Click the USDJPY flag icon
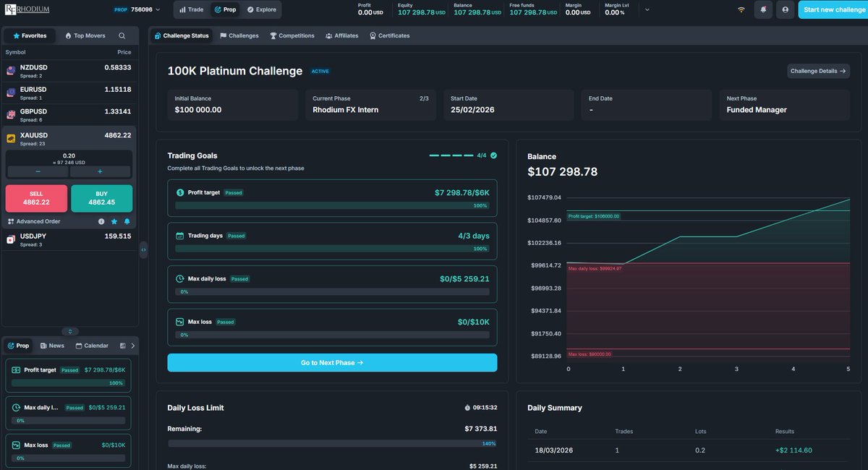Screen dimensions: 868x470 point(11,239)
